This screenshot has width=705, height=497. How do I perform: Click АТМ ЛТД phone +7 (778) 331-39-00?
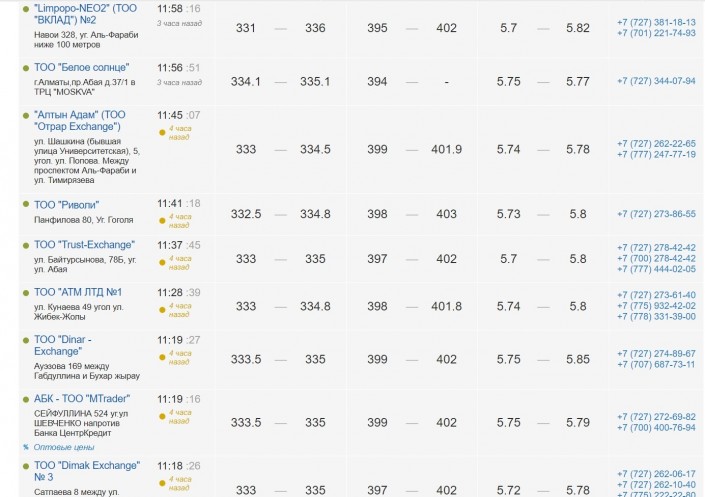tap(656, 316)
